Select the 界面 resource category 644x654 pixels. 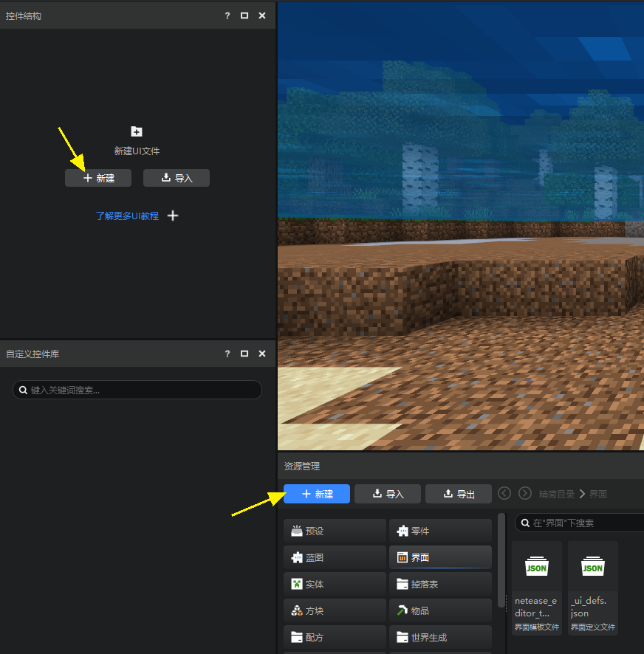click(x=440, y=557)
